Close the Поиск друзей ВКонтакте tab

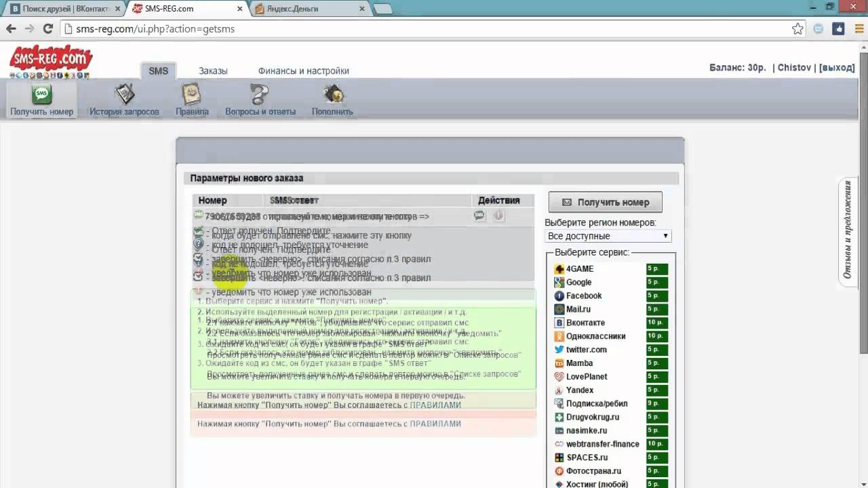point(117,9)
